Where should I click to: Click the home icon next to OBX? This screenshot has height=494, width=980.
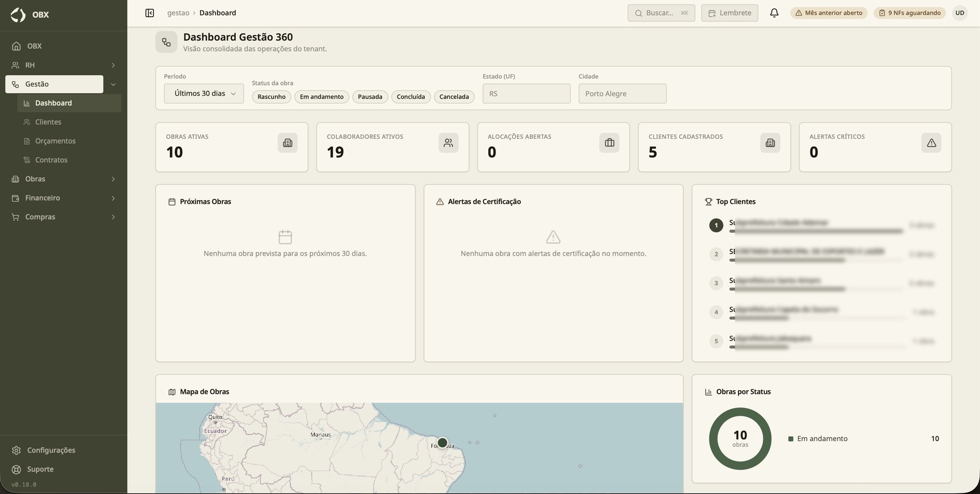16,46
